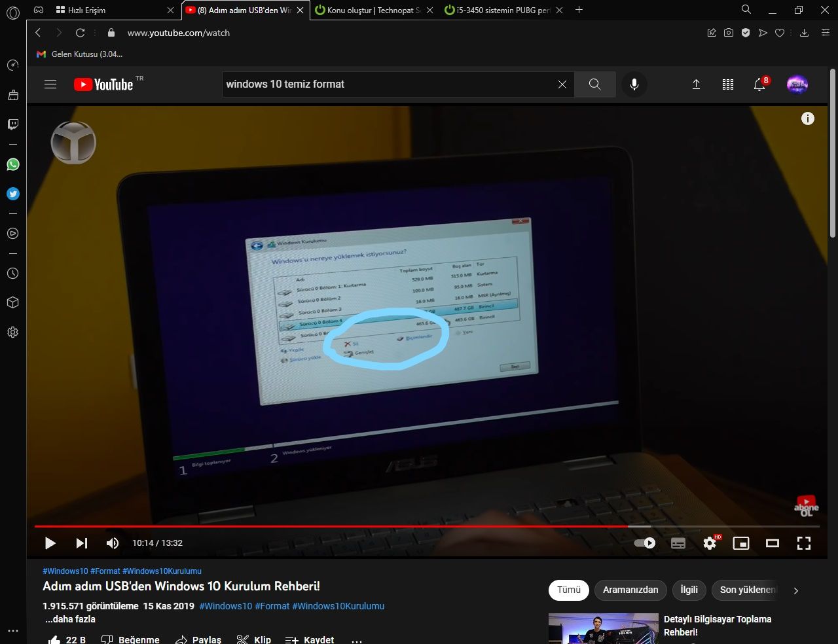Click the page vertical scrollbar

(x=833, y=154)
